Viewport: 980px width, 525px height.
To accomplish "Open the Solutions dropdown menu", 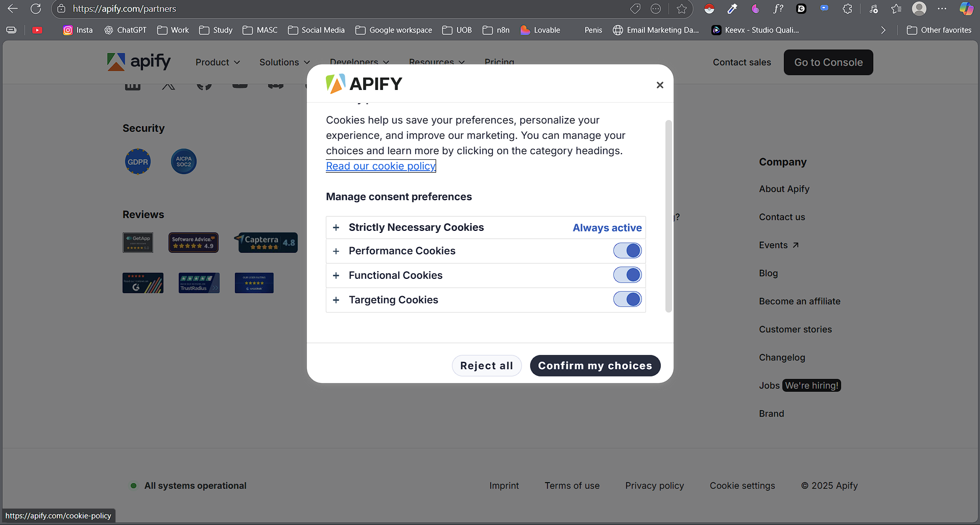I will pyautogui.click(x=284, y=62).
